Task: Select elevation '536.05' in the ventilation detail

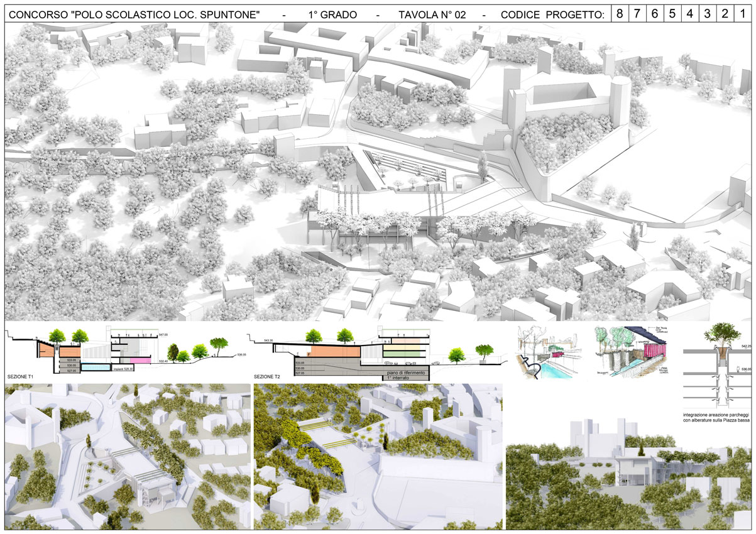Action: click(745, 369)
